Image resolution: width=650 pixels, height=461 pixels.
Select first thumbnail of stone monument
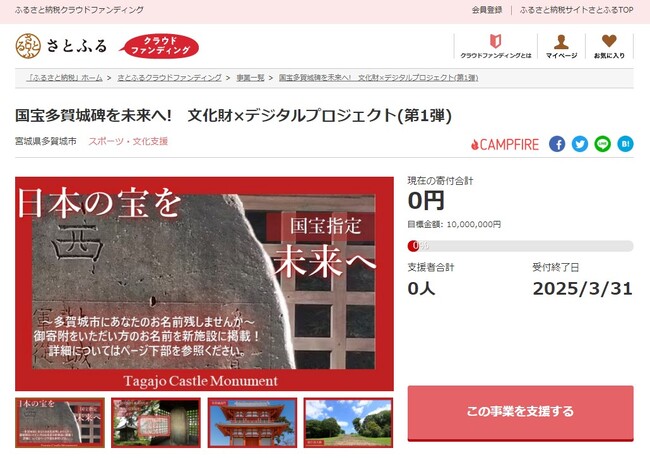click(x=60, y=422)
